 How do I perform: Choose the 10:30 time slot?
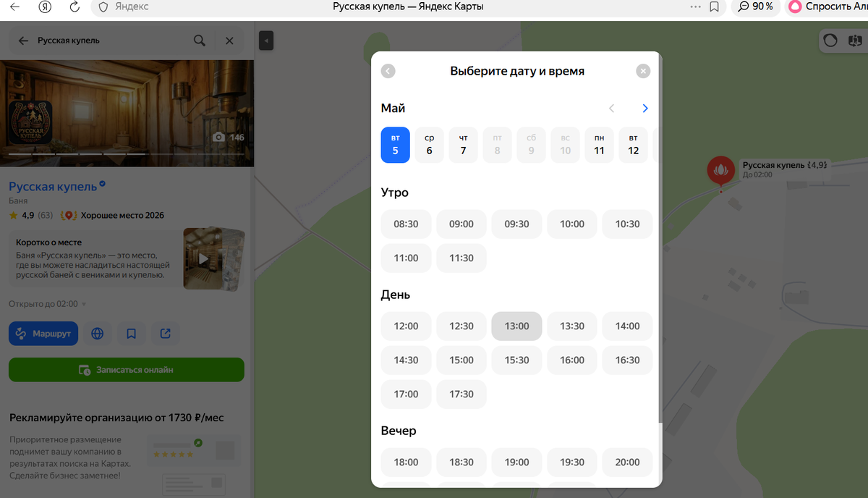pos(627,224)
